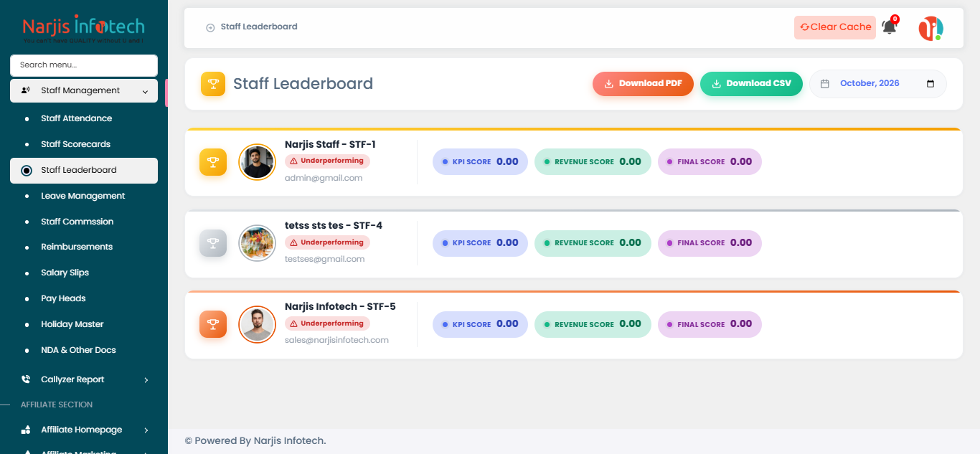Click Underperforming badge for Narjis Infotech STF-5

click(328, 323)
